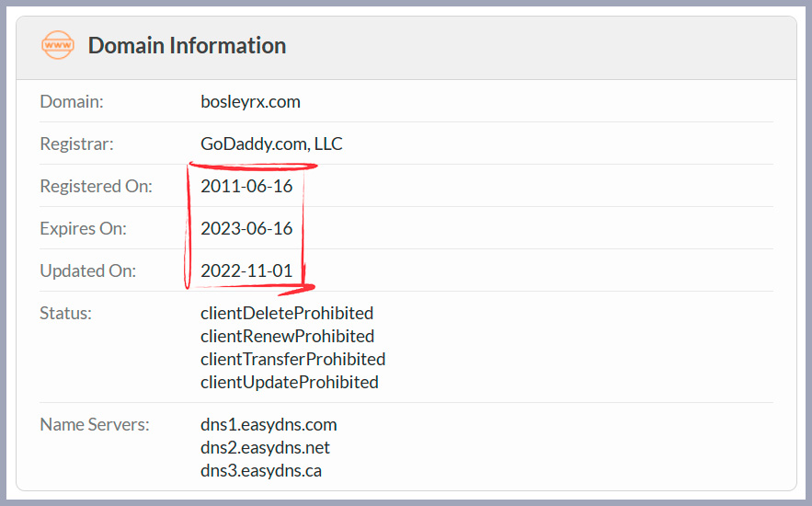Click name server dns1.easydns.com
The width and height of the screenshot is (812, 506).
tap(269, 425)
